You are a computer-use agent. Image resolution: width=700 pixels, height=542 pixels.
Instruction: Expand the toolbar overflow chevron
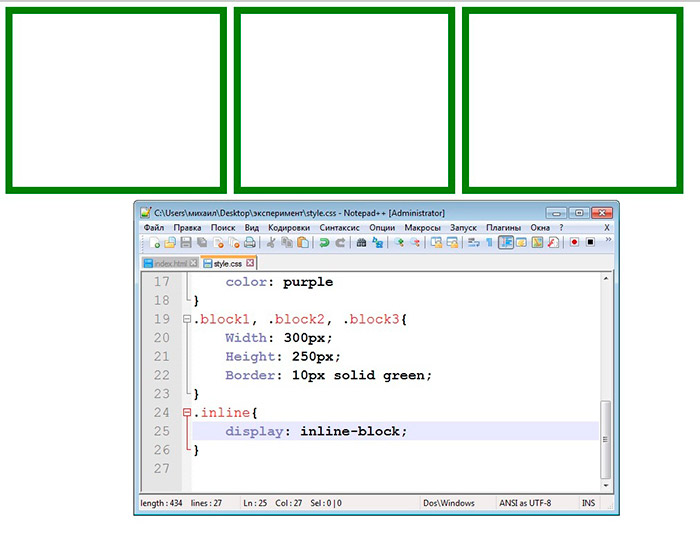pos(609,242)
